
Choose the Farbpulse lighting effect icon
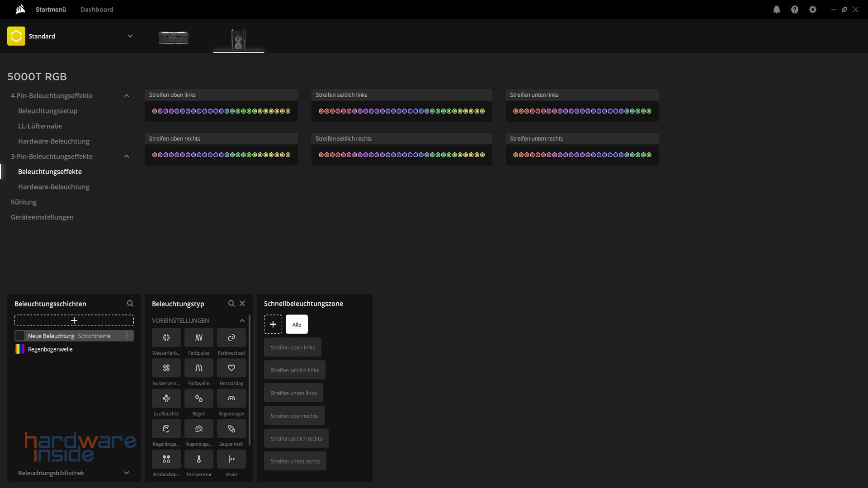click(198, 338)
